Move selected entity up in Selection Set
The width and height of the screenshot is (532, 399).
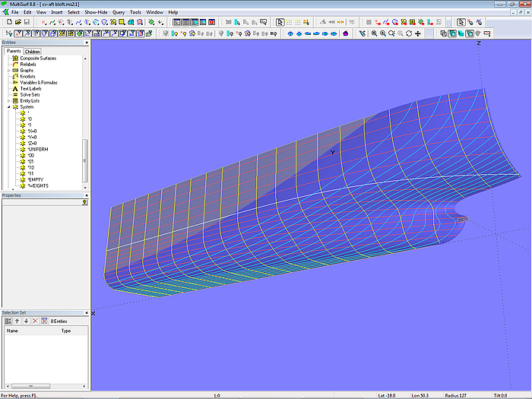[x=17, y=321]
